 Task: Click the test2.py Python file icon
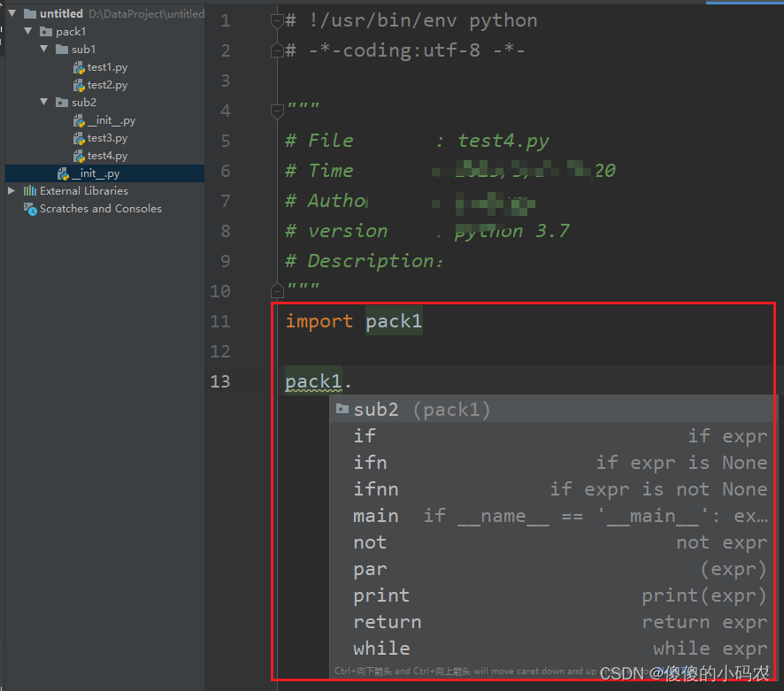pyautogui.click(x=79, y=86)
